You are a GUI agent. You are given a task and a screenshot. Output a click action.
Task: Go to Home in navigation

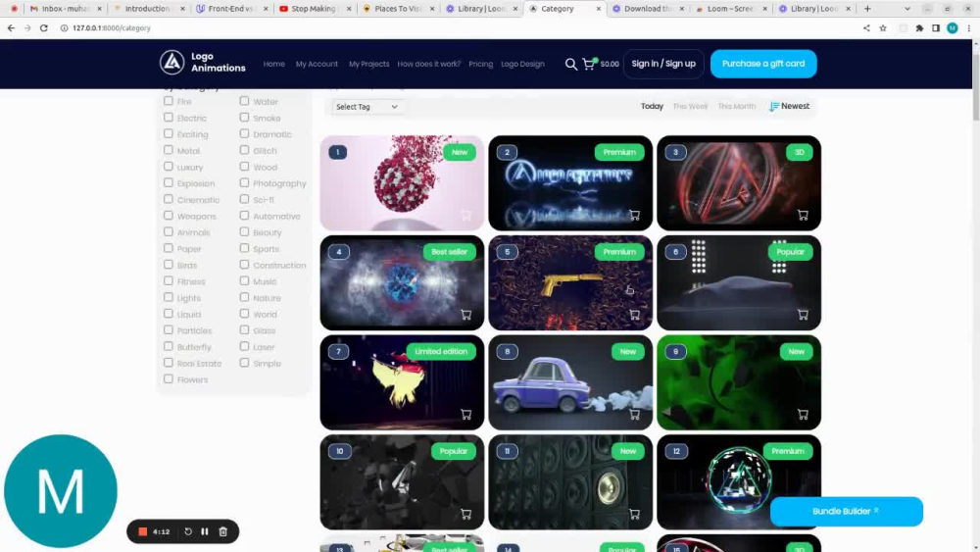(273, 64)
